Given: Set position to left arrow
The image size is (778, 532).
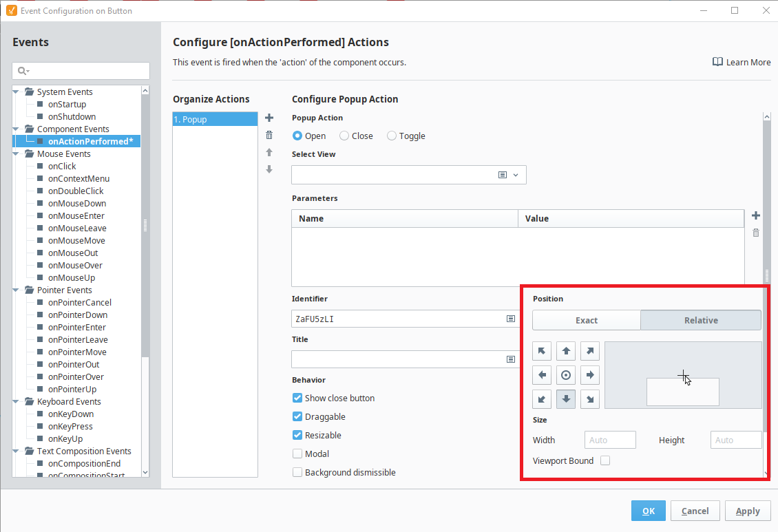Looking at the screenshot, I should (542, 375).
